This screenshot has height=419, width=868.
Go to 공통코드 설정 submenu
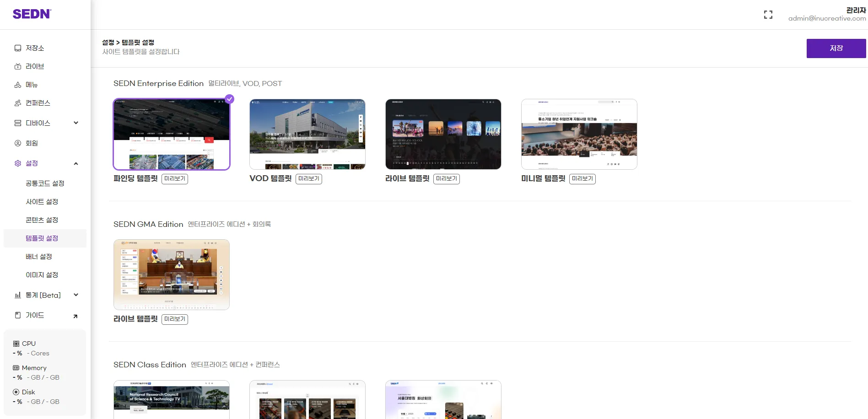(45, 183)
